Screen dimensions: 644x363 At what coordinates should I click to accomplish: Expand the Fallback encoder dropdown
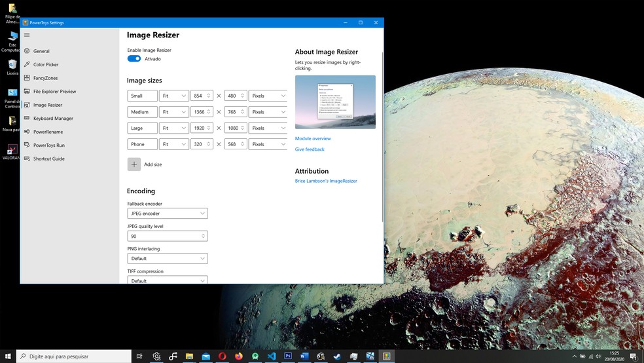tap(168, 214)
